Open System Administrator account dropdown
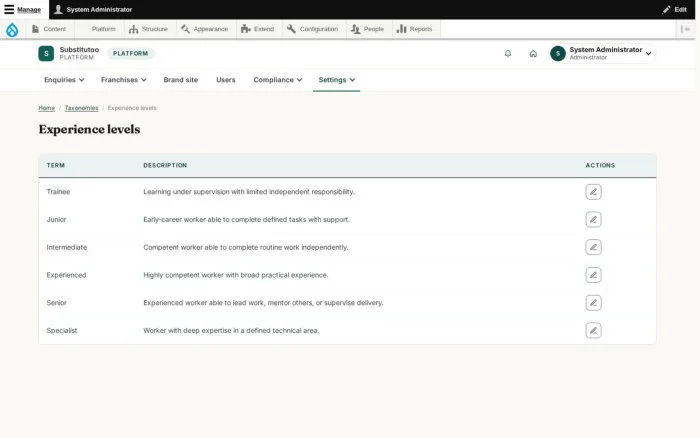700x438 pixels. [601, 54]
